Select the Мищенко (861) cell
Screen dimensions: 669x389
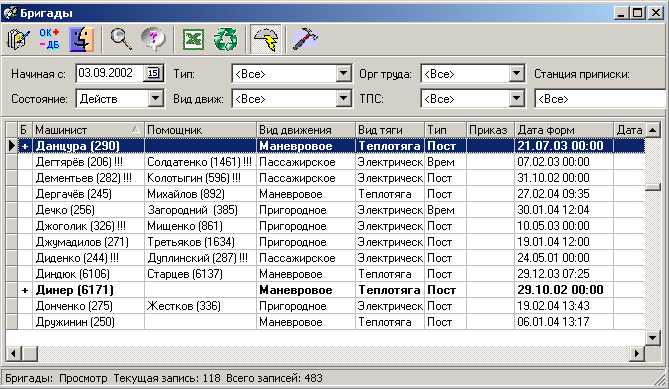201,226
